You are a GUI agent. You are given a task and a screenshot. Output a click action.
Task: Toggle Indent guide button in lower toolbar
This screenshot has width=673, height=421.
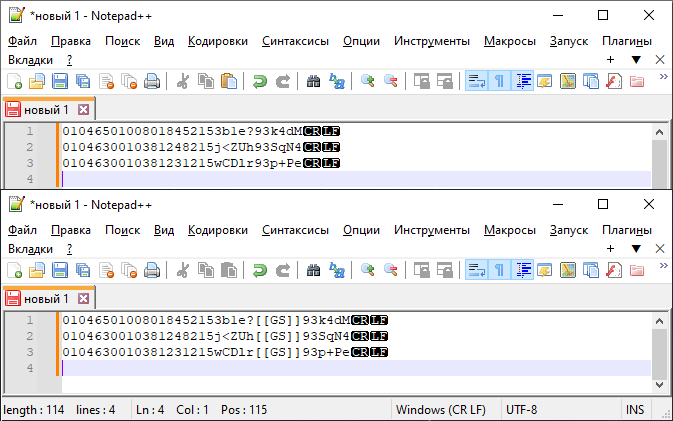coord(523,270)
